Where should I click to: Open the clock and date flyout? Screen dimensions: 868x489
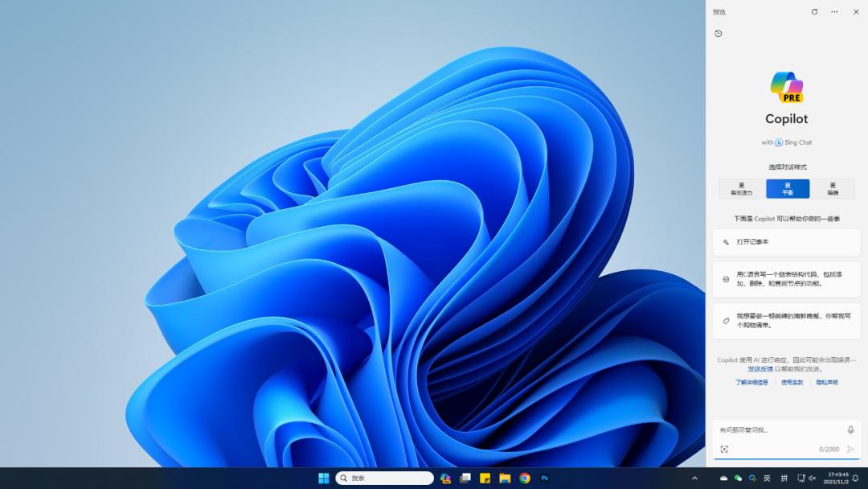coord(836,478)
